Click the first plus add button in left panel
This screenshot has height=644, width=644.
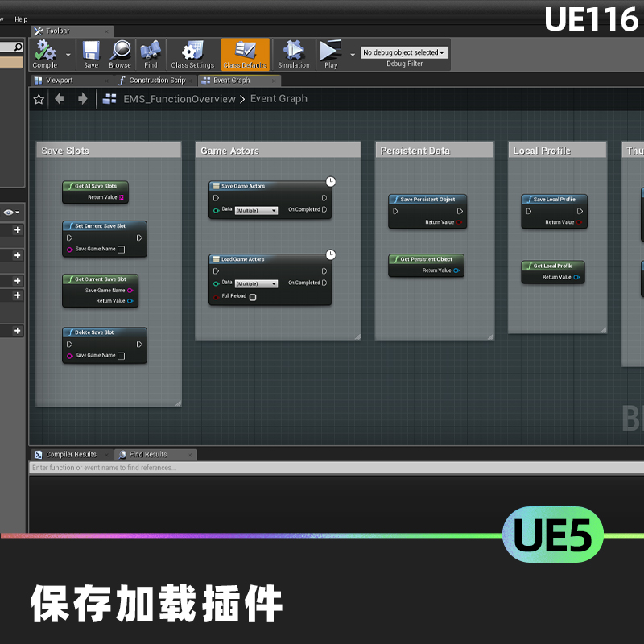click(17, 230)
